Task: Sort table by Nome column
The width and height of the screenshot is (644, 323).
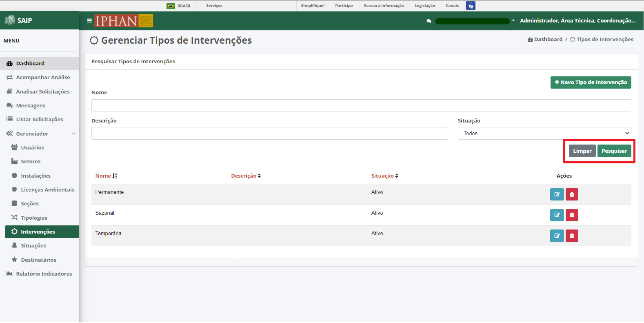Action: pyautogui.click(x=107, y=176)
